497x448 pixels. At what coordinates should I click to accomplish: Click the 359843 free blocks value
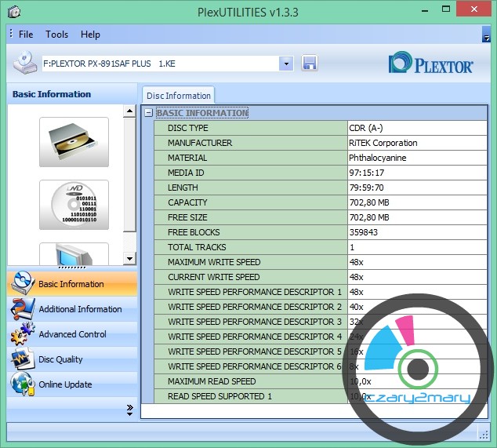pyautogui.click(x=364, y=232)
